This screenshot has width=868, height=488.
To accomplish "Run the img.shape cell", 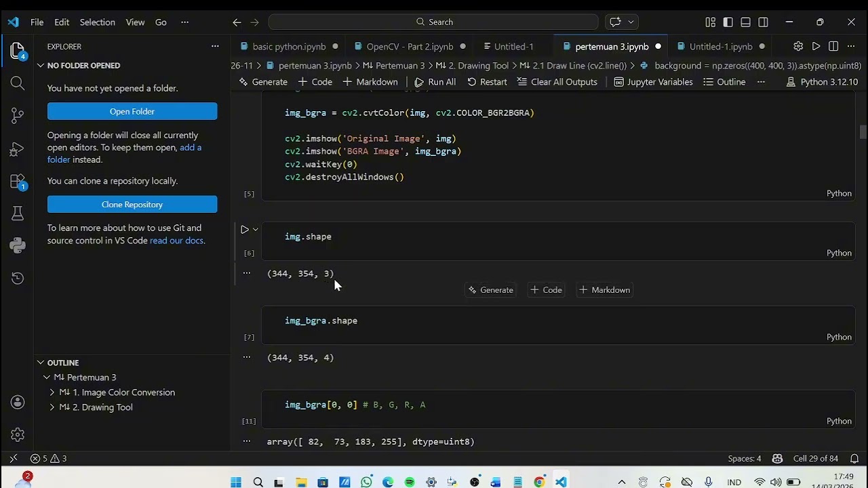I will click(x=245, y=230).
